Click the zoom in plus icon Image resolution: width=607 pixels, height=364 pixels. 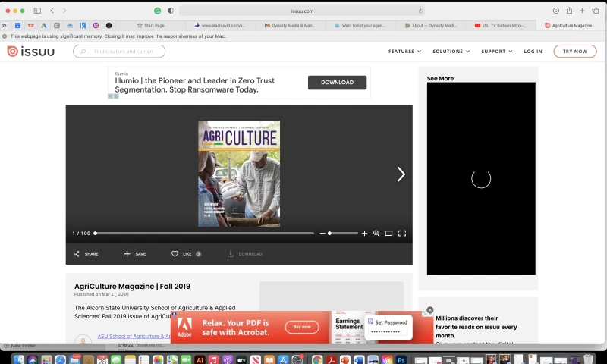(x=364, y=234)
